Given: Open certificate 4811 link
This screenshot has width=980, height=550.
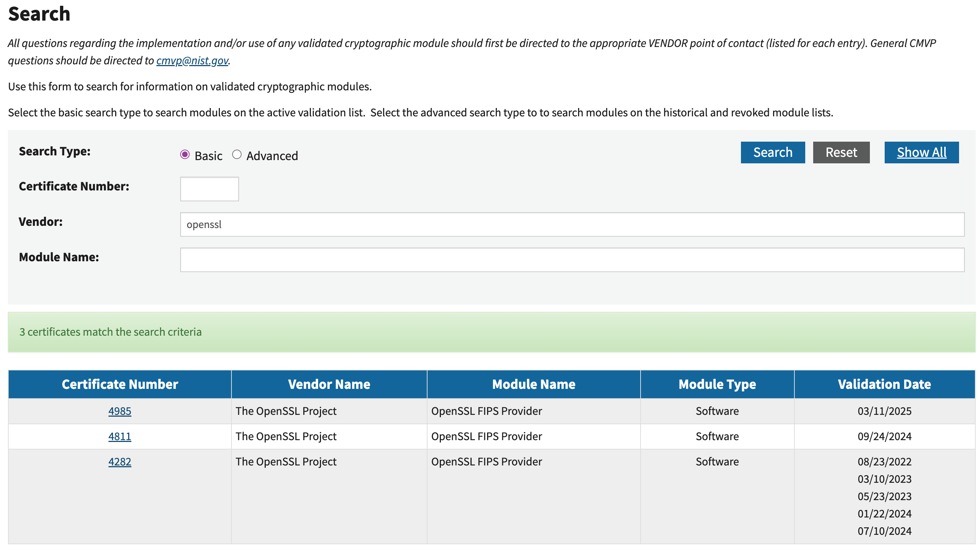Looking at the screenshot, I should coord(120,436).
